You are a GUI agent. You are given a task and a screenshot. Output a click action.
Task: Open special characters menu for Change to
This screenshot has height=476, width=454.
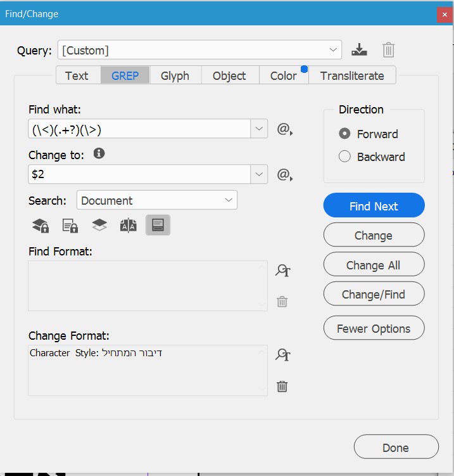click(x=284, y=174)
